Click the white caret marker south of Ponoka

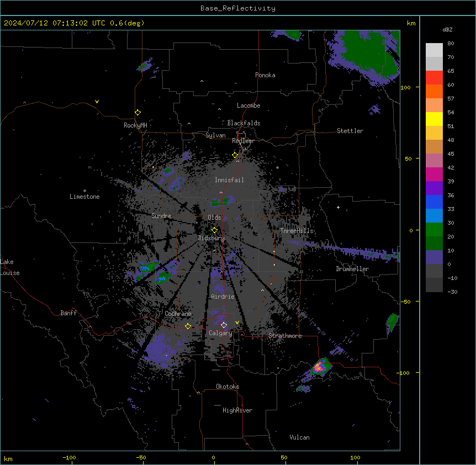pyautogui.click(x=202, y=81)
